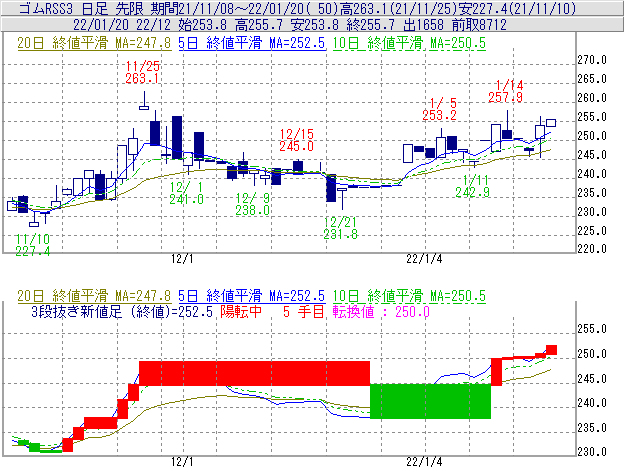
Task: Click the 12/21 231.8 low label
Action: click(340, 228)
